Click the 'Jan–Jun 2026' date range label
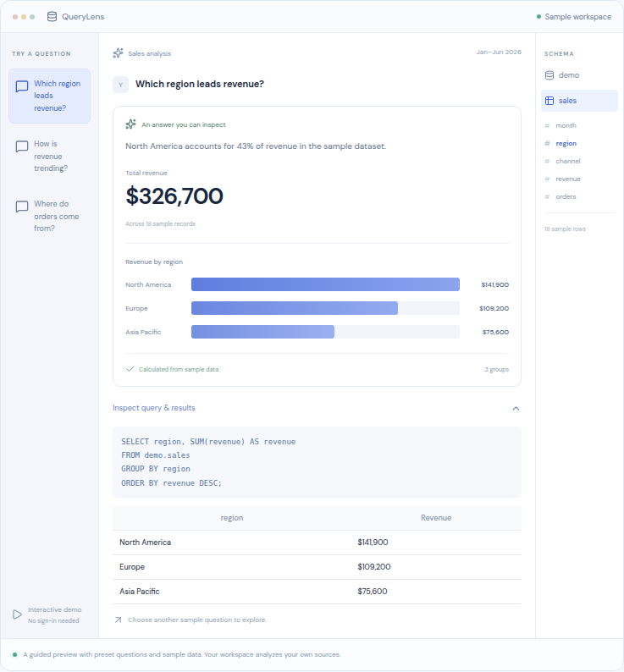The image size is (624, 672). [x=499, y=52]
